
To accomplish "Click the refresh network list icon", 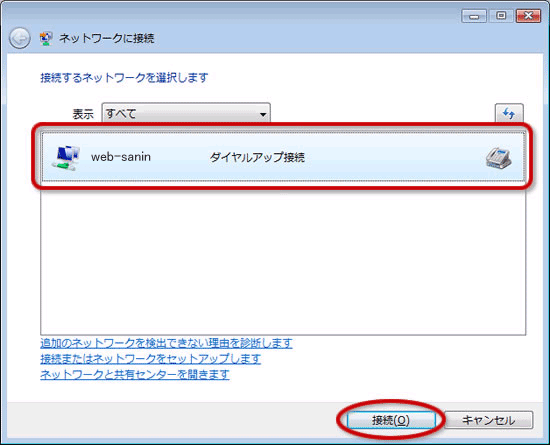I will 509,113.
